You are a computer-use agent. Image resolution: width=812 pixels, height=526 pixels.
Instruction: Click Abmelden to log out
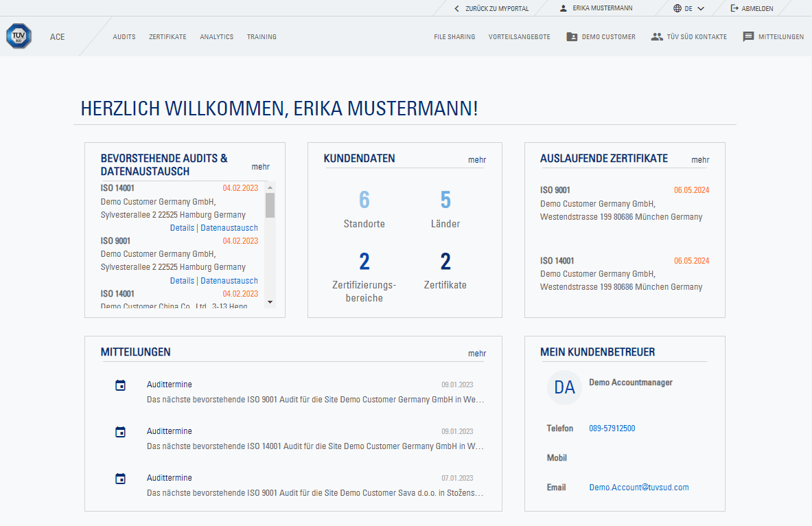(757, 9)
